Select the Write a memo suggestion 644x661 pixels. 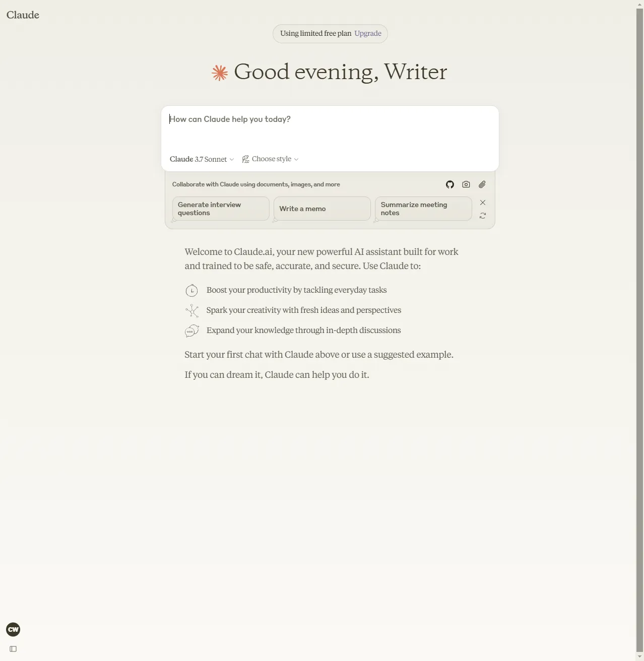coord(322,209)
